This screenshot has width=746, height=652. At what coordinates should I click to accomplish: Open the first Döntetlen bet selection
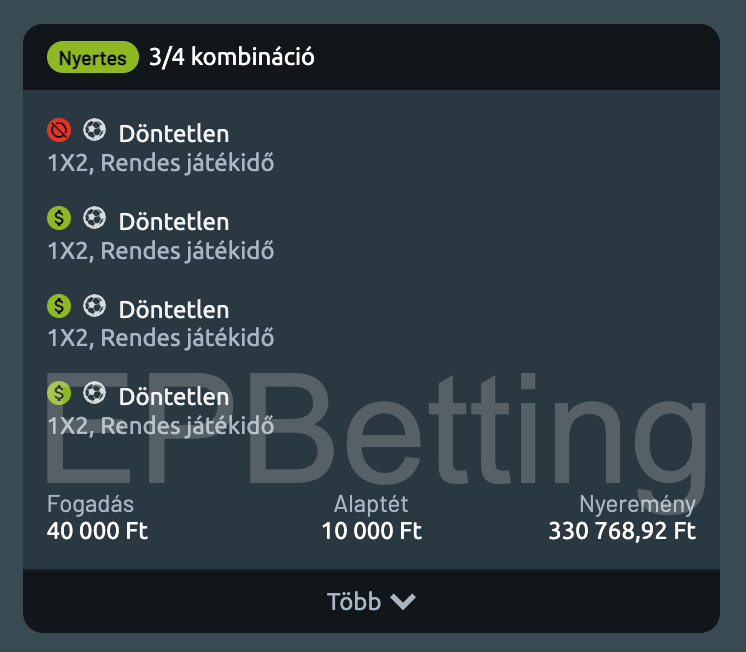[x=174, y=134]
